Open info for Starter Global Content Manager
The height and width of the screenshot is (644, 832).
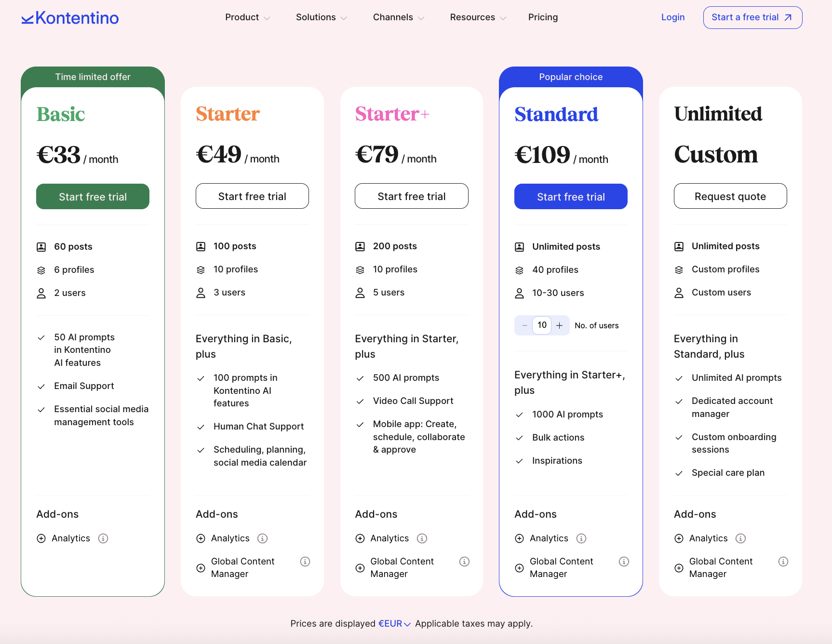[x=305, y=562]
